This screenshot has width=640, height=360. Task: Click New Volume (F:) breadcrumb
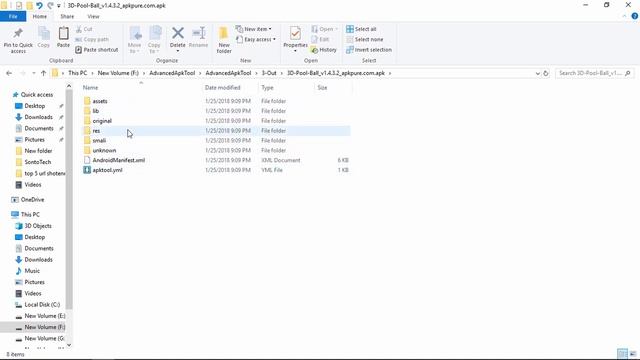[118, 73]
